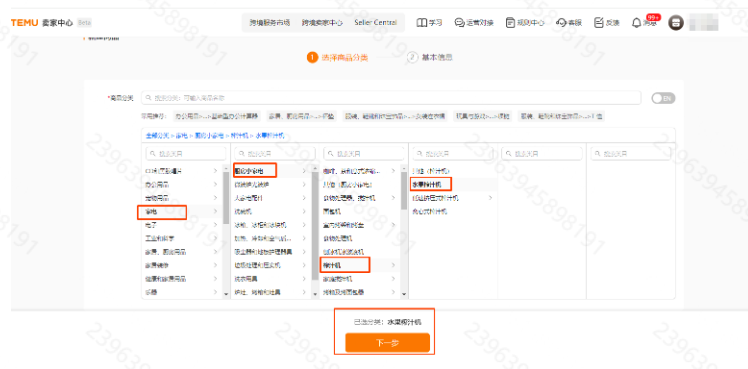This screenshot has height=369, width=748.
Task: Select 健康和家居用品 category row
Action: [x=182, y=278]
